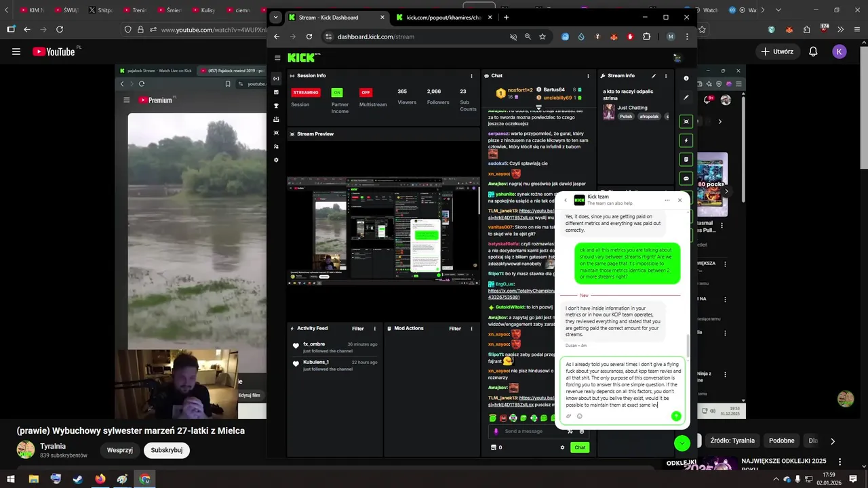Switch to kick.com/popout chat tab
The width and height of the screenshot is (868, 488).
click(x=443, y=17)
